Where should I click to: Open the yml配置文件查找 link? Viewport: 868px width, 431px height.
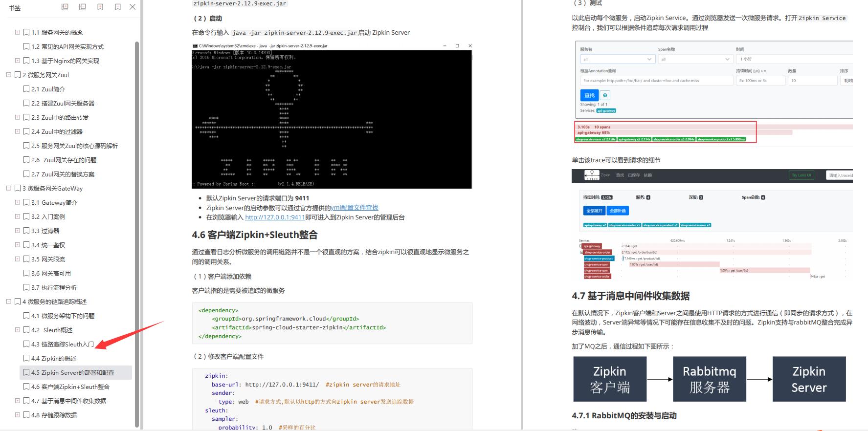(355, 208)
